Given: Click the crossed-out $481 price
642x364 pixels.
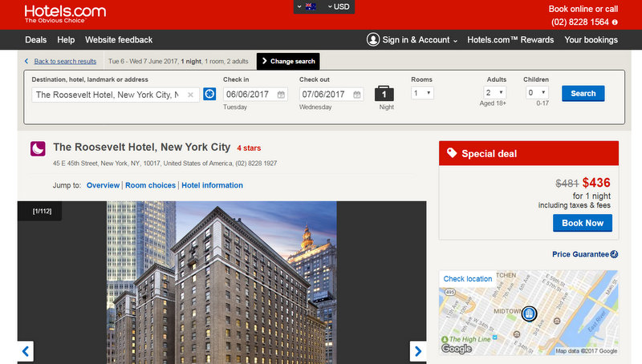Looking at the screenshot, I should click(x=567, y=184).
